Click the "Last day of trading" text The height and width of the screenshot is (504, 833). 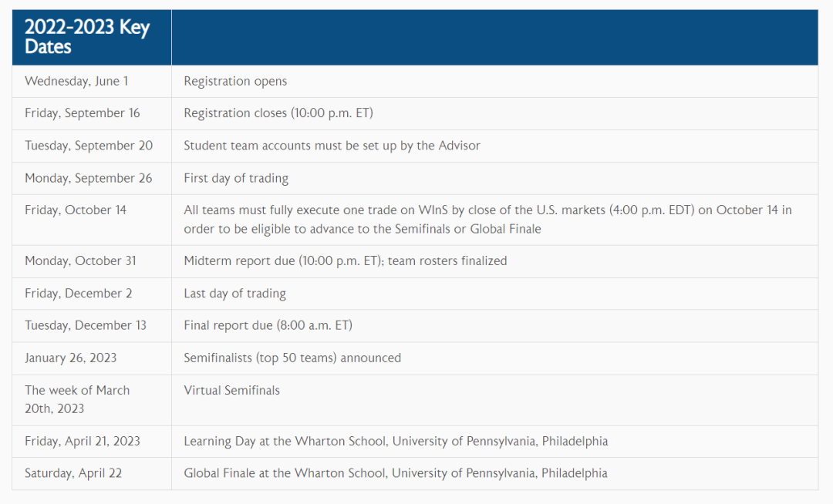(234, 294)
